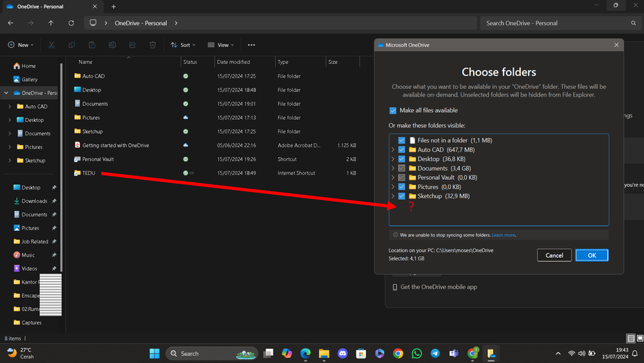Close the Microsoft OneDrive dialog
Screen dimensions: 644x363
[x=616, y=44]
